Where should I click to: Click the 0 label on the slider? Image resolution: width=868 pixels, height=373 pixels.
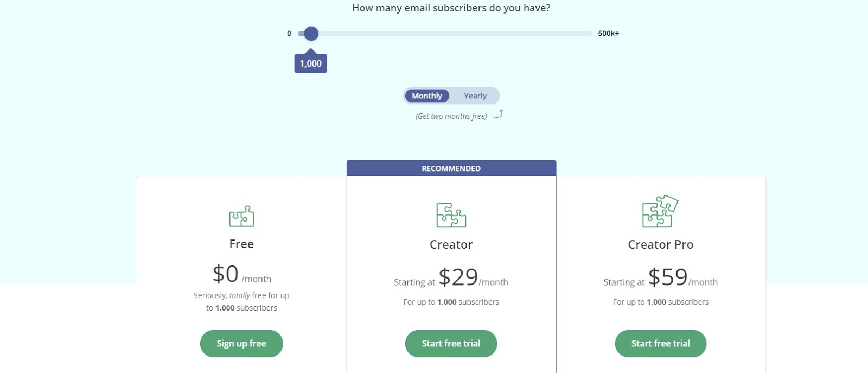click(289, 33)
